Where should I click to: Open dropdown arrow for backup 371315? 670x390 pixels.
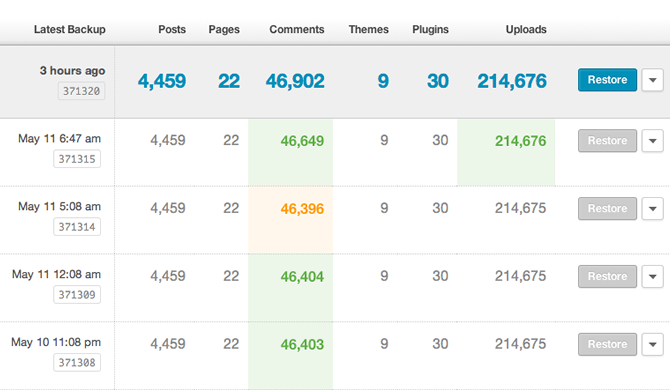pos(652,141)
